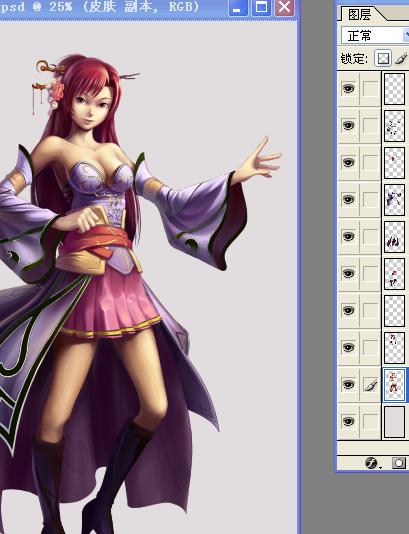This screenshot has width=409, height=534.
Task: Select the gray background layer thumbnail
Action: click(395, 422)
